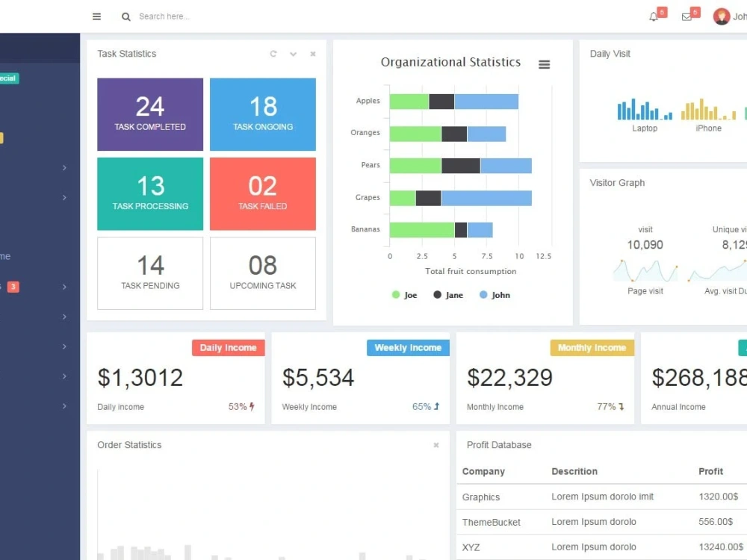Click the 77% down arrow icon

pyautogui.click(x=622, y=407)
